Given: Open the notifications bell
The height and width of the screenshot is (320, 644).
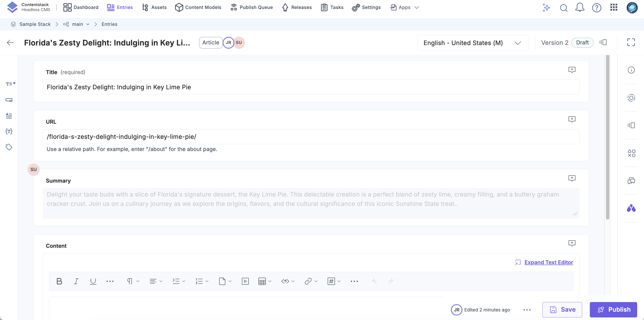Looking at the screenshot, I should [580, 7].
